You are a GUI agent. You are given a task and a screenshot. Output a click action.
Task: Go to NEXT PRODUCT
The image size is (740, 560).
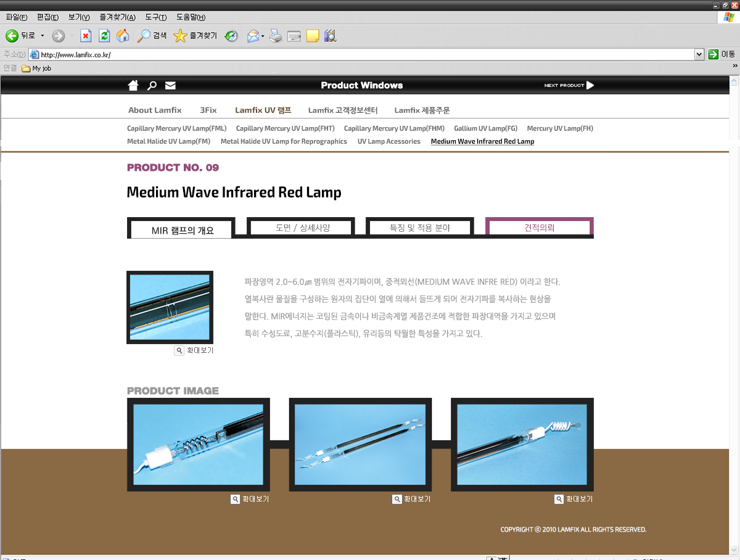pos(569,85)
